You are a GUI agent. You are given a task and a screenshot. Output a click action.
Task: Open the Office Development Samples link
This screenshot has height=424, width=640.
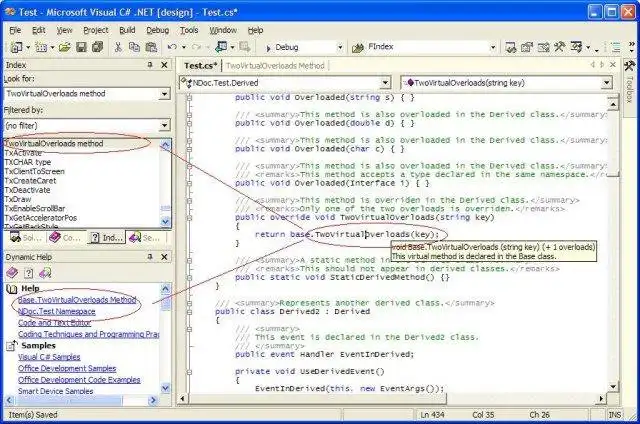point(67,369)
